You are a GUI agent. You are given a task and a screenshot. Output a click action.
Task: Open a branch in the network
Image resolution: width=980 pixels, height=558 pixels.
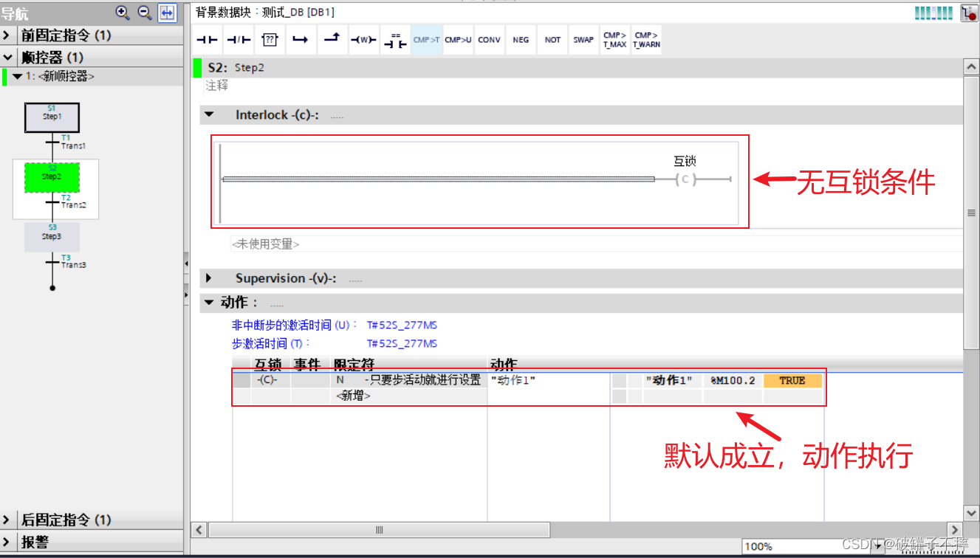coord(301,40)
